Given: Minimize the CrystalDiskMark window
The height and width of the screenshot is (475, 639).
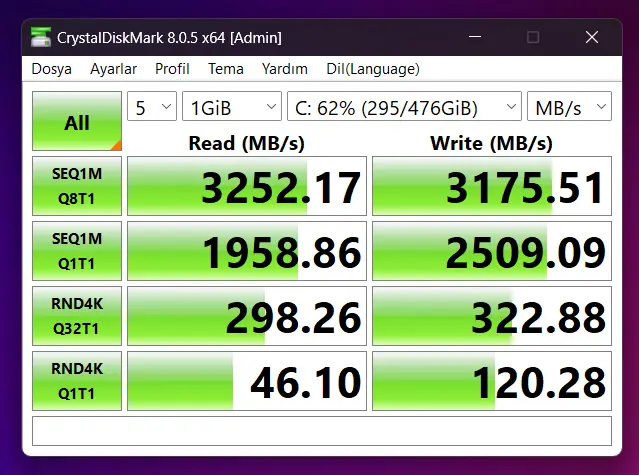Looking at the screenshot, I should (x=475, y=37).
